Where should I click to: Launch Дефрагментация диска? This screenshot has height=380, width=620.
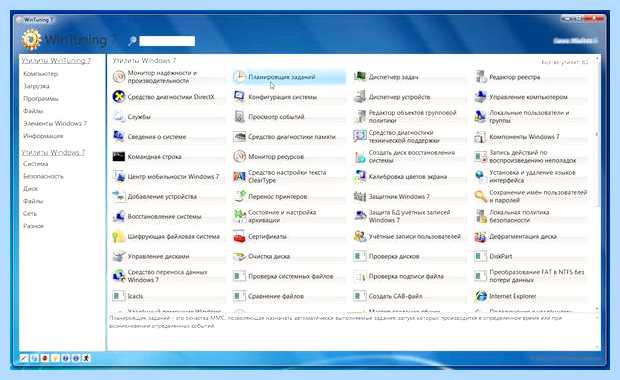[x=530, y=236]
